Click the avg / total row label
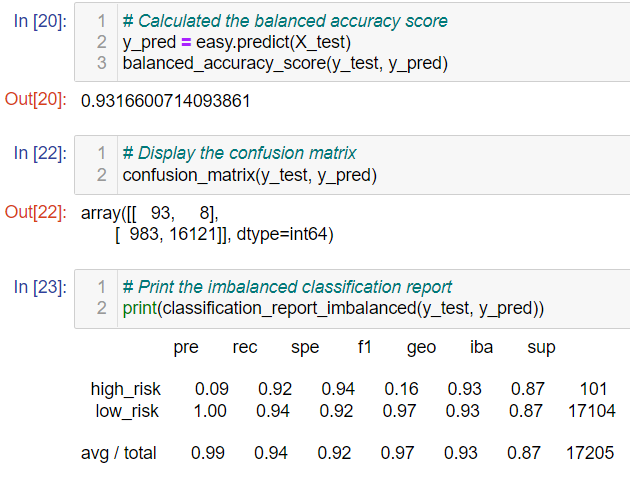630x478 pixels. (x=118, y=453)
